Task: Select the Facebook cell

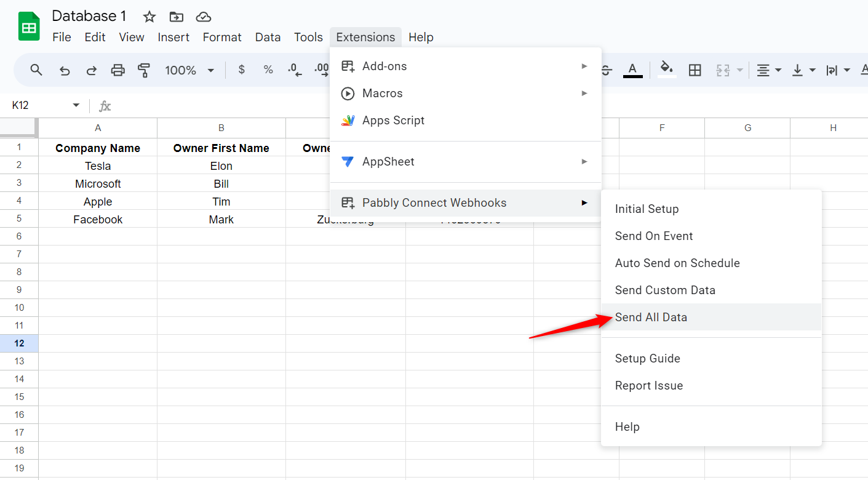Action: pyautogui.click(x=98, y=219)
